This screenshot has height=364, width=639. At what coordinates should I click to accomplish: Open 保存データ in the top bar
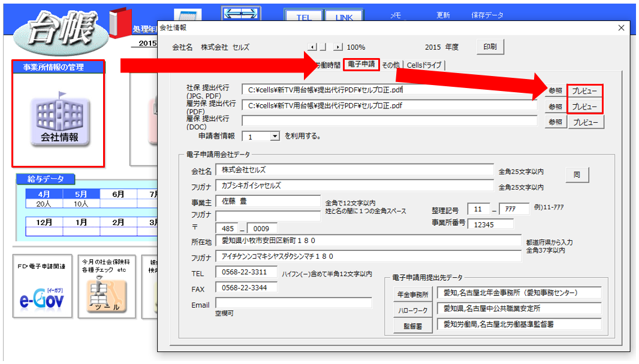point(487,16)
